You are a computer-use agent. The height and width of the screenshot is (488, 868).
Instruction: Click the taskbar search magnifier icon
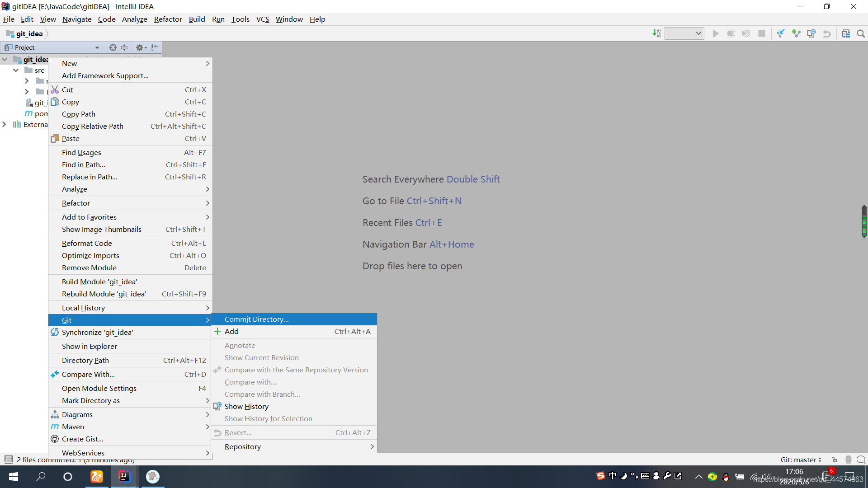pos(41,477)
